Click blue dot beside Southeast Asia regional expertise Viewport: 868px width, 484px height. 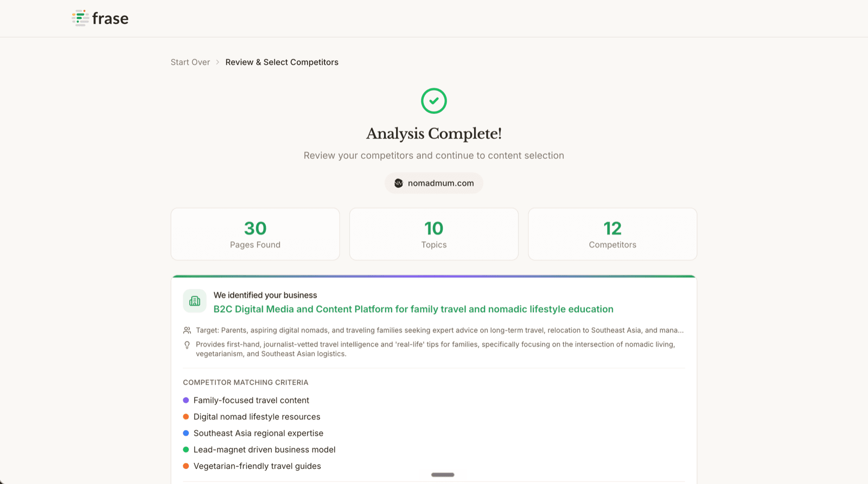pos(186,433)
